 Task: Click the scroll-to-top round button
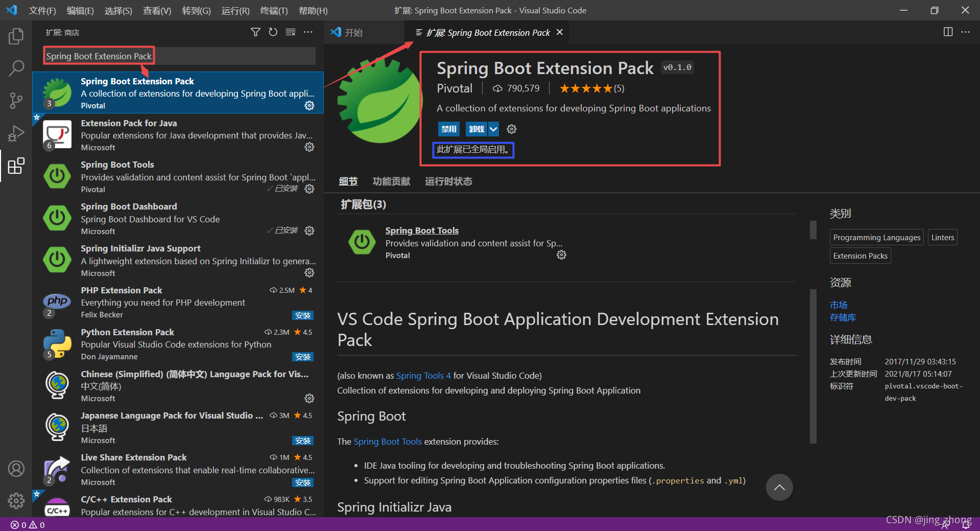(779, 488)
